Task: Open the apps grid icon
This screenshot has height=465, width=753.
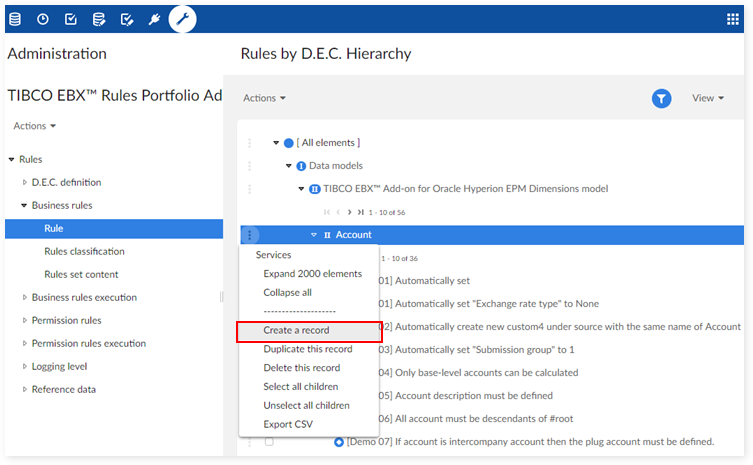Action: coord(733,19)
